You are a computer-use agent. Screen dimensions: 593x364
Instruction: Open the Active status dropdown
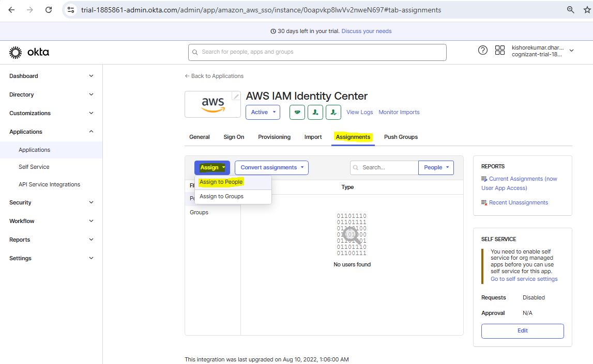pyautogui.click(x=263, y=112)
